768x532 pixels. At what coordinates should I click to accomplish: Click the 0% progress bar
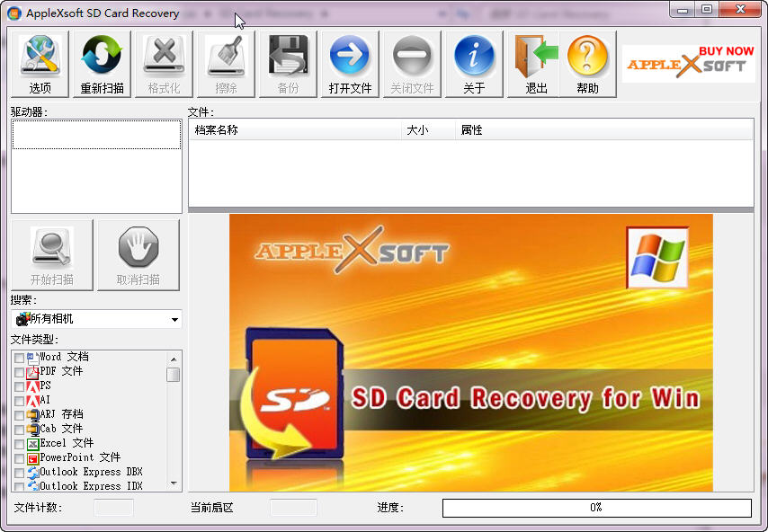pos(596,508)
